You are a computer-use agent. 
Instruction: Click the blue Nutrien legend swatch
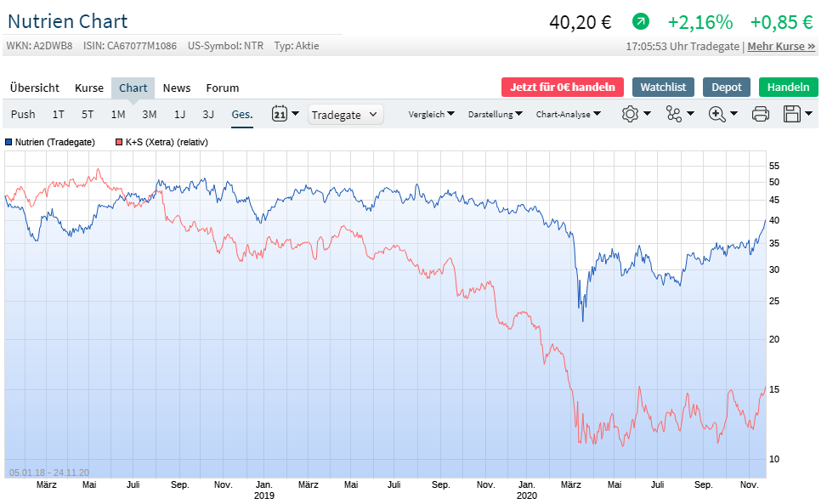(8, 142)
